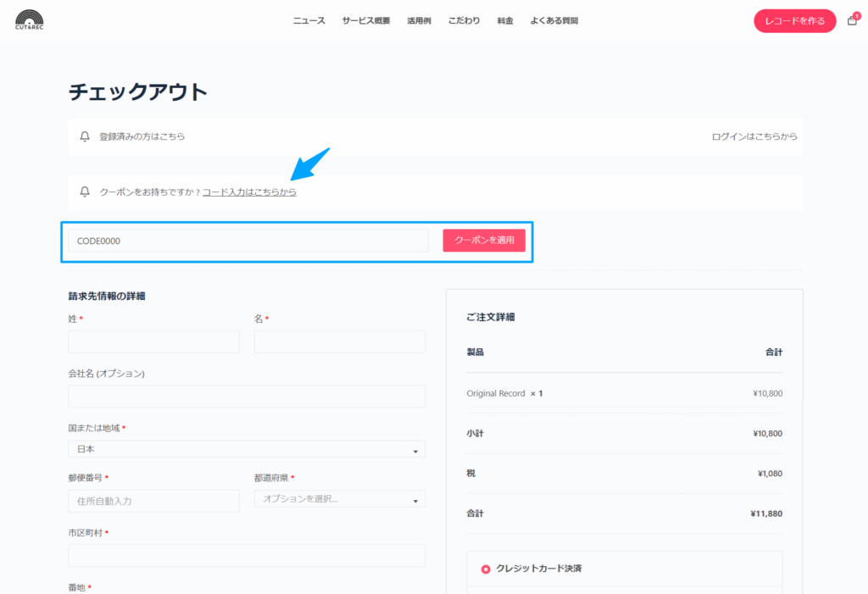Click the CUT&REC logo icon

click(x=30, y=19)
